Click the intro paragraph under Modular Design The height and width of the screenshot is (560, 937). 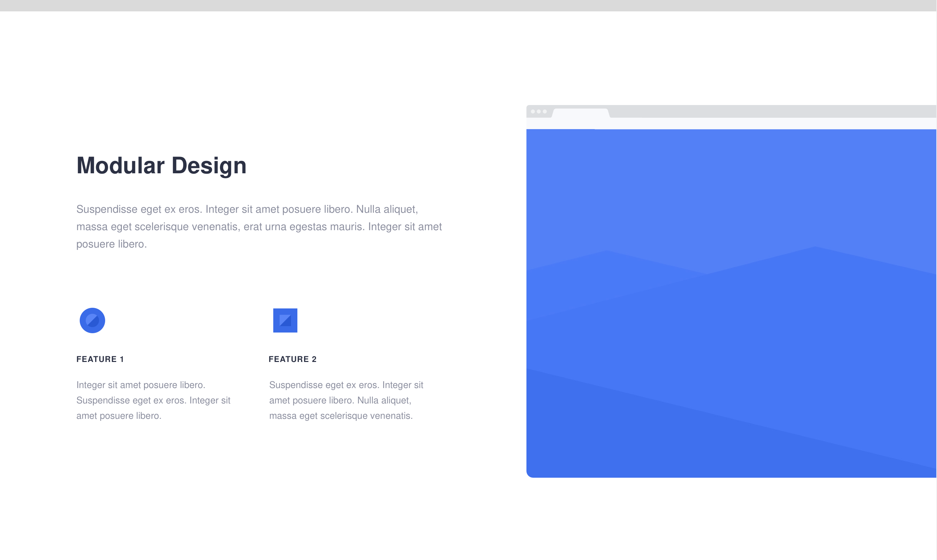coord(259,226)
